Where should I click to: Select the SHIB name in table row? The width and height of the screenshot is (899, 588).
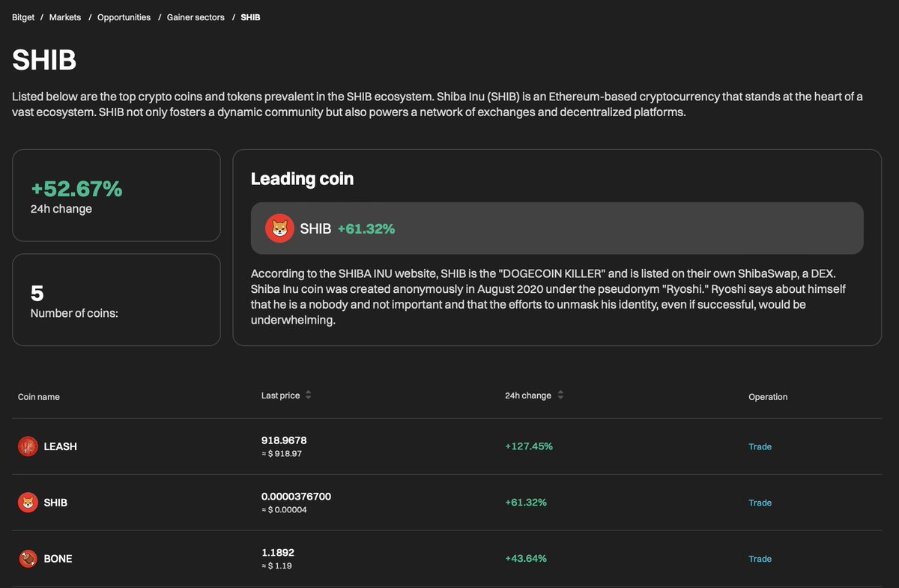point(55,503)
